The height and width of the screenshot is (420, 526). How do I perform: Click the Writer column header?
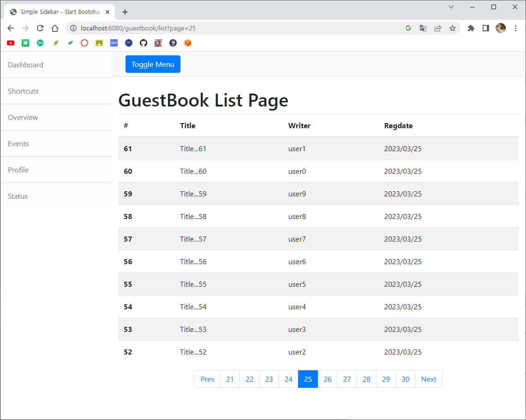pos(299,126)
